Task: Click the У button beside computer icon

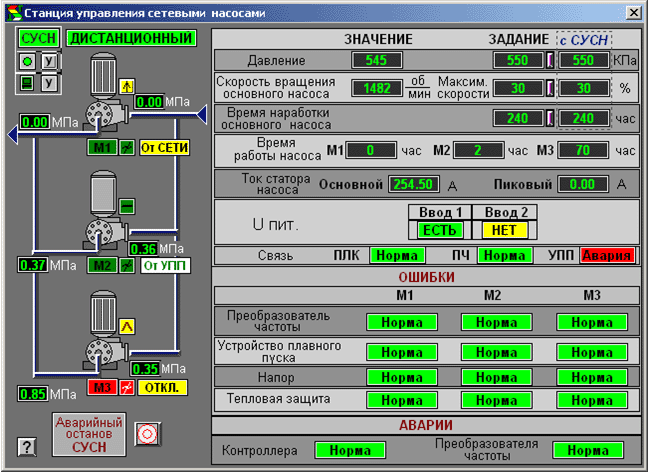Action: [x=50, y=83]
